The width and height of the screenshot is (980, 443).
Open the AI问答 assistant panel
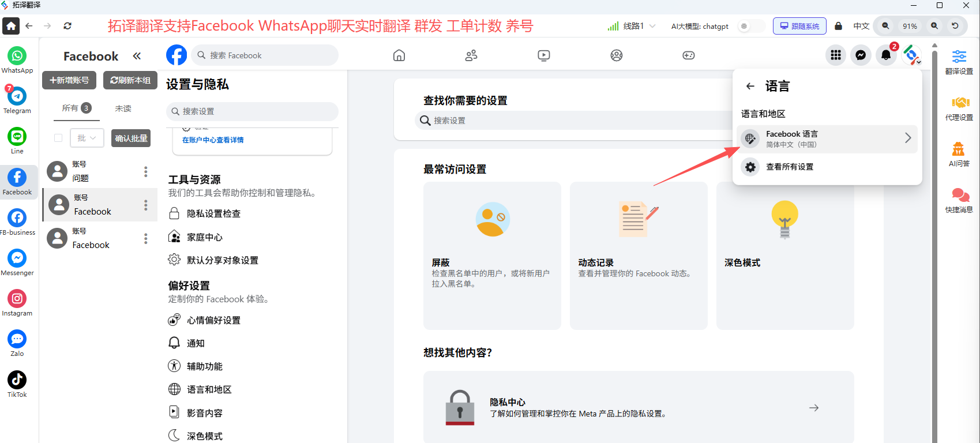(959, 154)
